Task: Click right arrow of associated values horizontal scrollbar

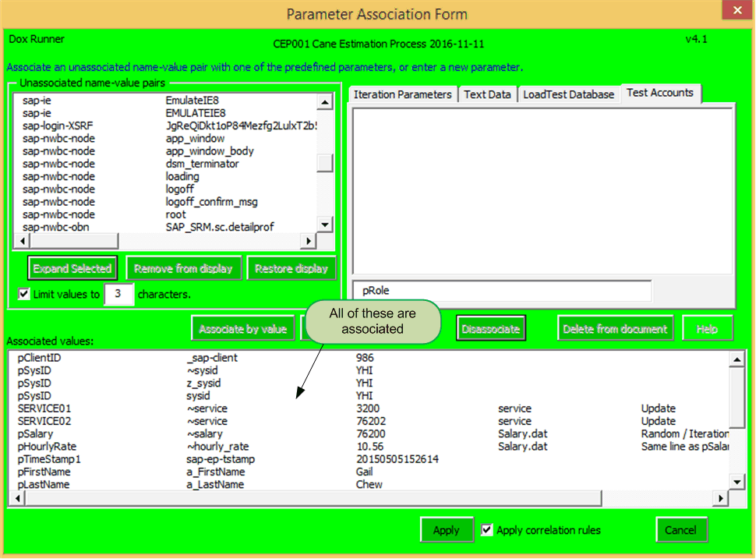Action: coord(720,497)
